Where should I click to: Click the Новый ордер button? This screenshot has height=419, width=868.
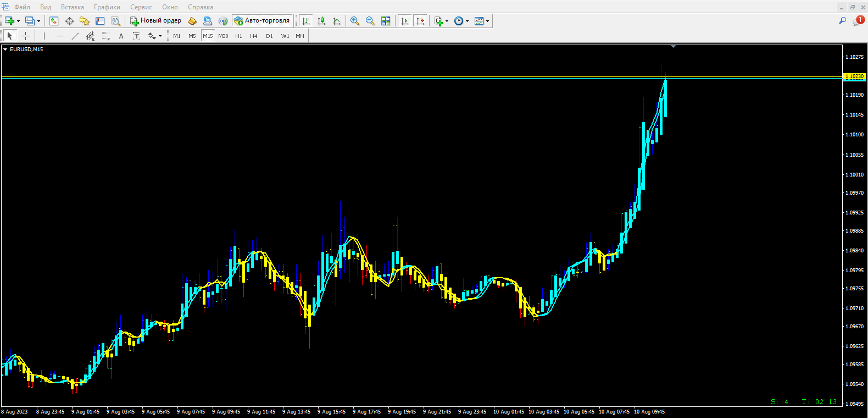pos(155,21)
